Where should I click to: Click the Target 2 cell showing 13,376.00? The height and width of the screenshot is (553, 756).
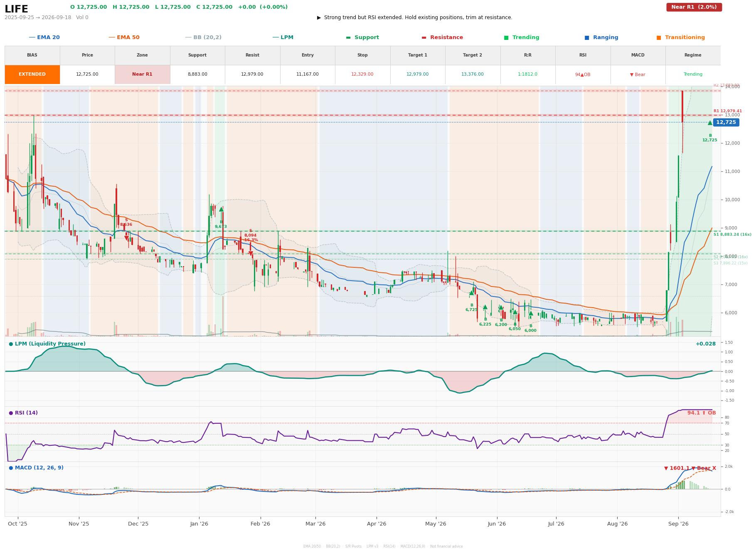473,74
